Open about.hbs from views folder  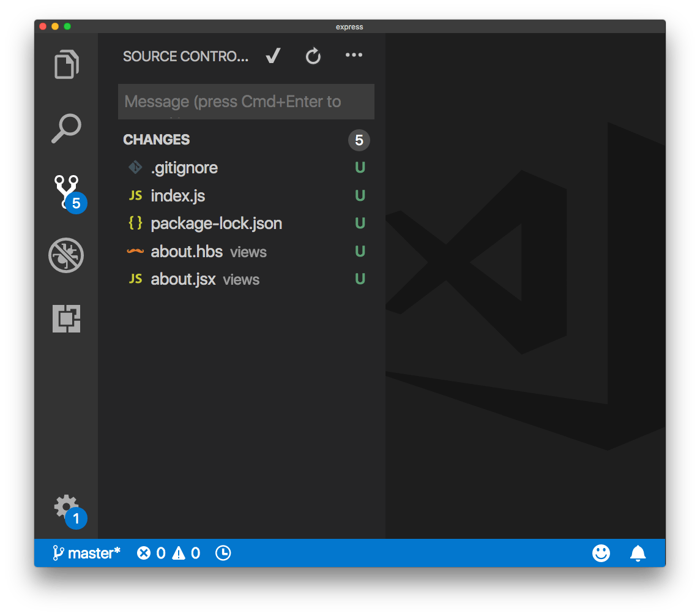click(x=187, y=252)
